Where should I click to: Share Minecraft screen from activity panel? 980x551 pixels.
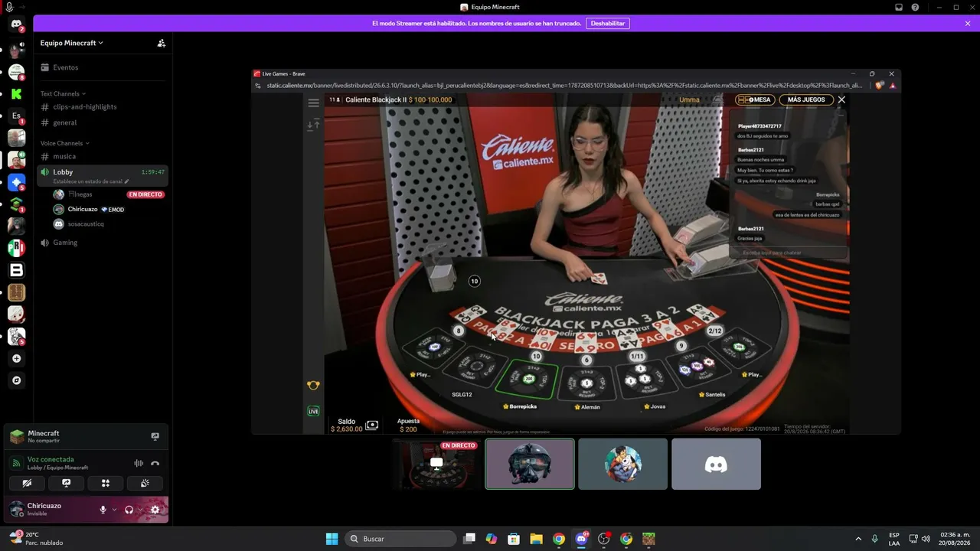tap(155, 436)
